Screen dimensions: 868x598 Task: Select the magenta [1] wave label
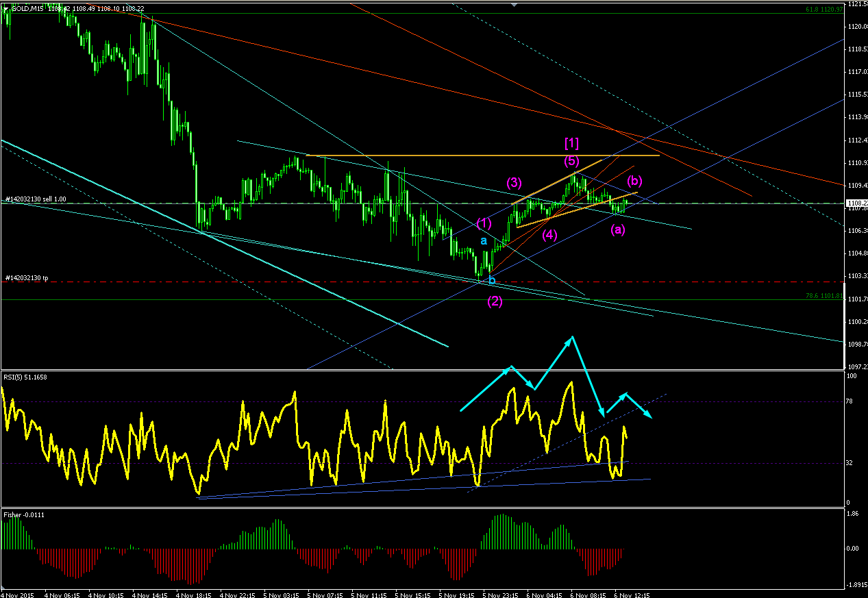[x=571, y=142]
